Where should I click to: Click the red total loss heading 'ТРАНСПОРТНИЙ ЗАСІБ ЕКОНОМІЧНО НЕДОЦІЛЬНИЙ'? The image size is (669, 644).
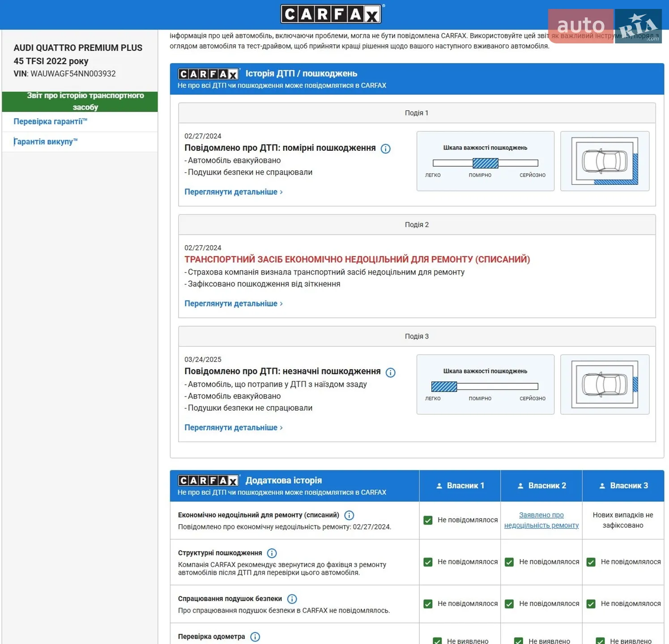(x=357, y=259)
